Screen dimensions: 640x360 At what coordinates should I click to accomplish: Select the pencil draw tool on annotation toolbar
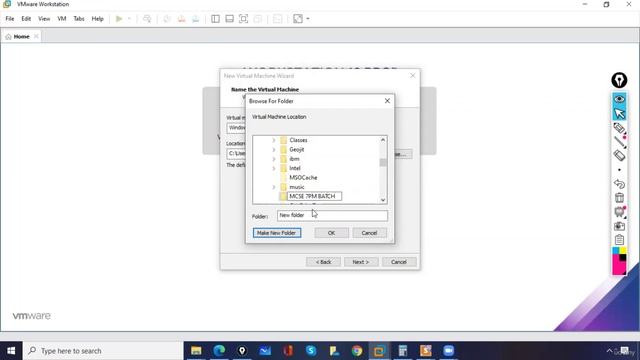tap(619, 128)
